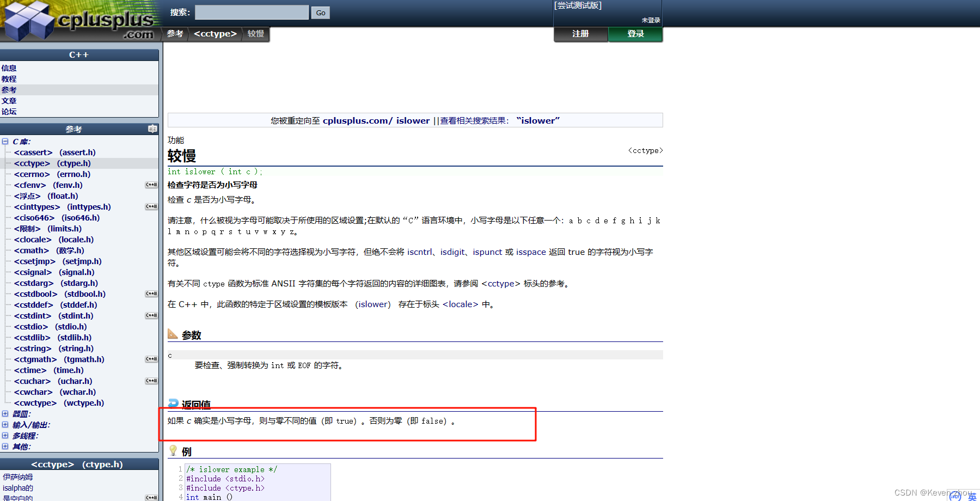Click C++11 badge beside <ctgmath>
980x501 pixels.
click(x=151, y=359)
